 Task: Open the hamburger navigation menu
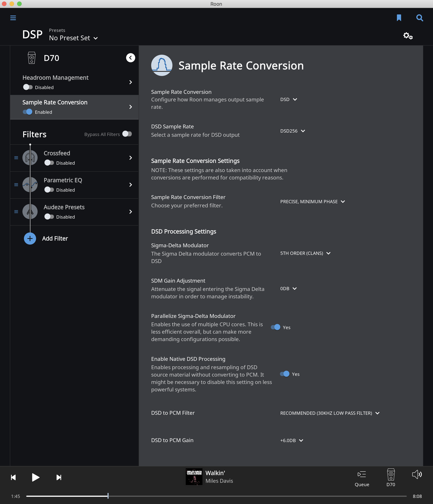point(13,18)
